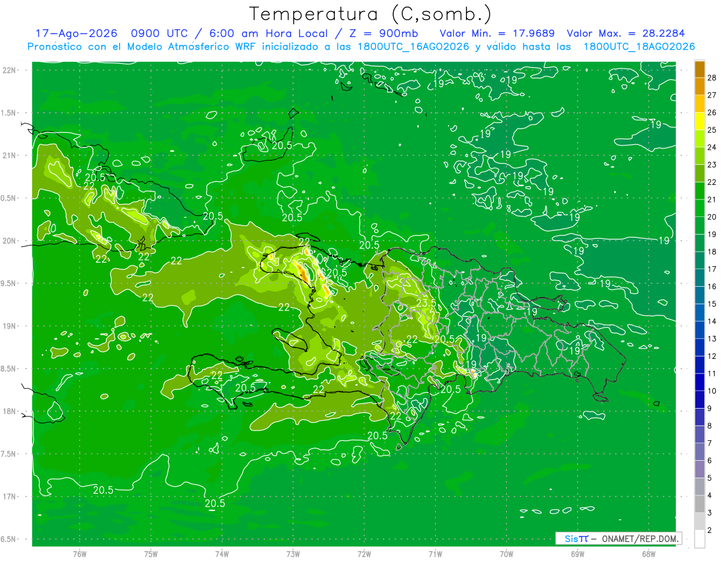Viewport: 728px width, 562px height.
Task: Click the "76W" longitude axis label
Action: tap(79, 554)
